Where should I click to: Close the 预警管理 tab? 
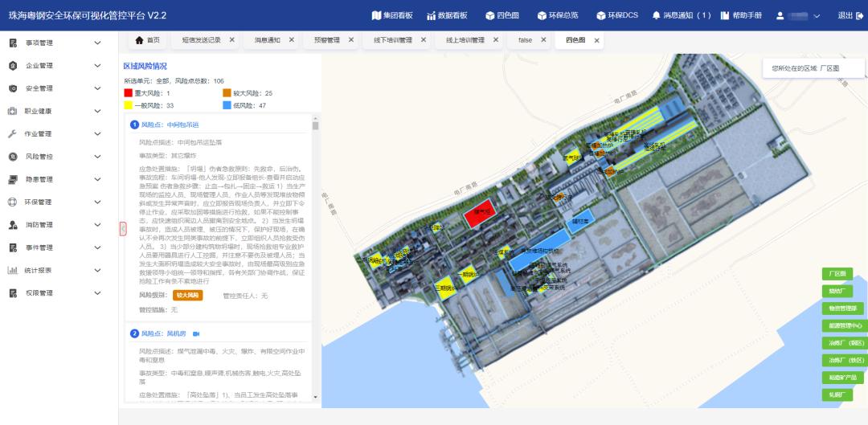click(x=351, y=40)
